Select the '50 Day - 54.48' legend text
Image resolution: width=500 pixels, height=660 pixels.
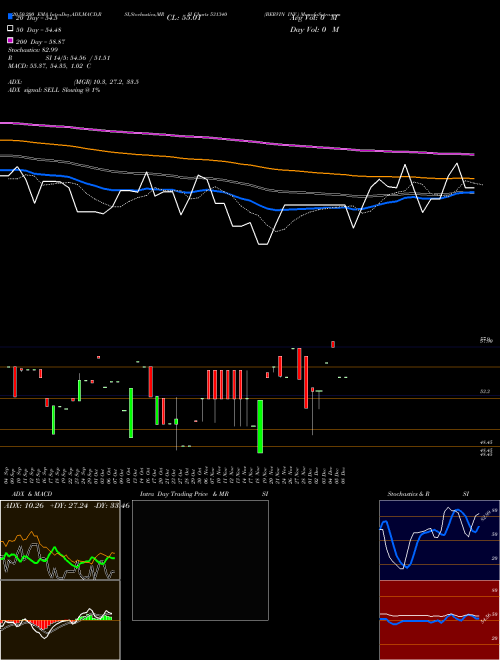coord(39,30)
